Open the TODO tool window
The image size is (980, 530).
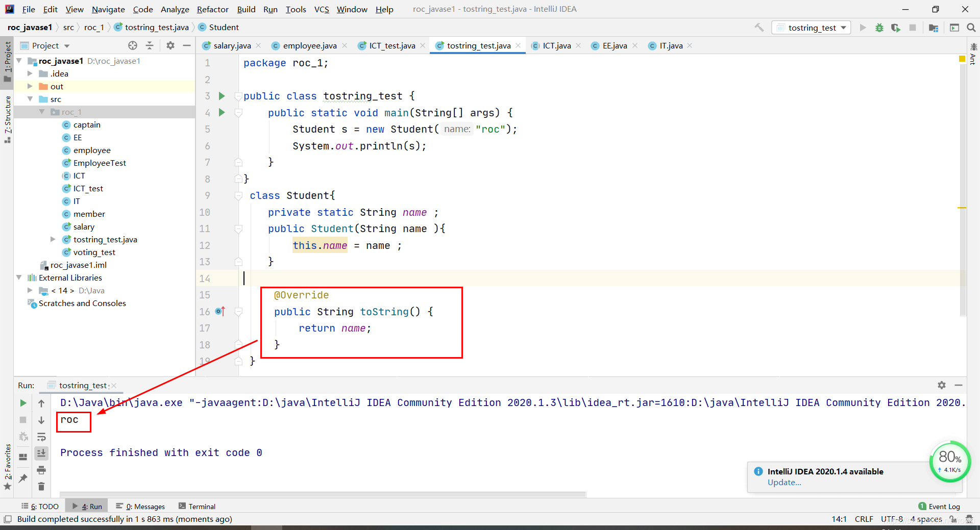pos(40,507)
